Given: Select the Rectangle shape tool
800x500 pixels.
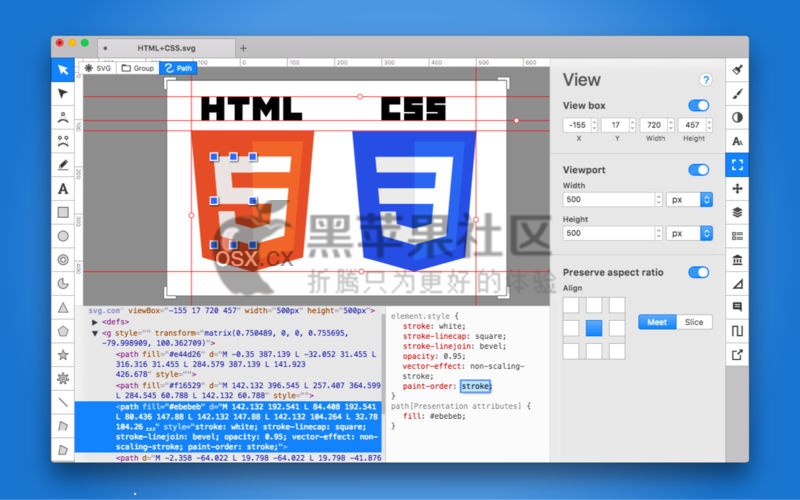Looking at the screenshot, I should 63,212.
